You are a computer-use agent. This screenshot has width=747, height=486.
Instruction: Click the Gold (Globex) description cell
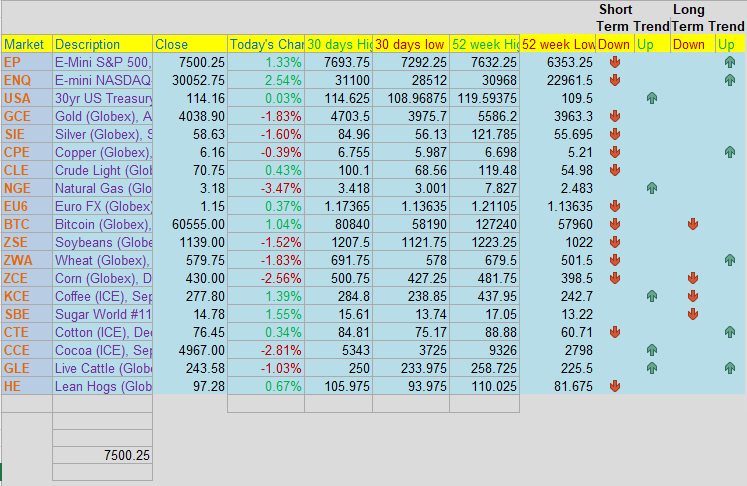click(102, 116)
